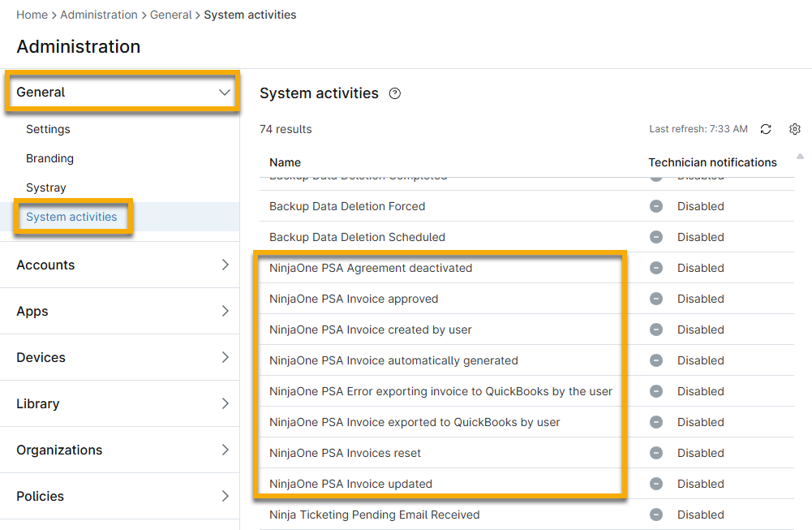812x530 pixels.
Task: Click the disabled icon for NinjaOne PSA Invoice approved
Action: 656,299
